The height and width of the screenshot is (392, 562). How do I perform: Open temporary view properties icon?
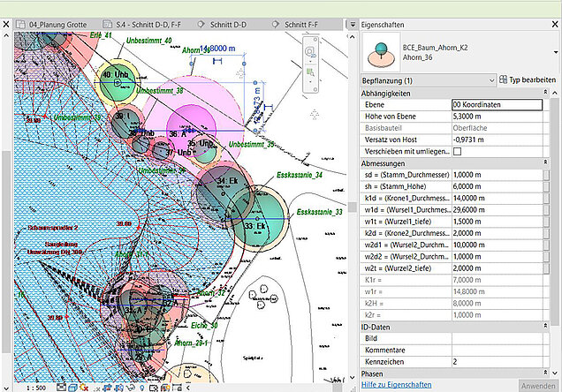[154, 388]
